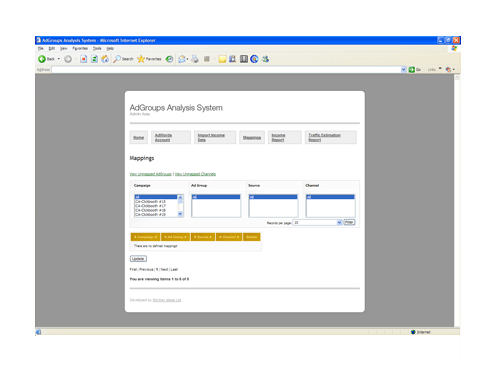This screenshot has width=500, height=375.
Task: Open the Back button history dropdown arrow
Action: point(59,59)
